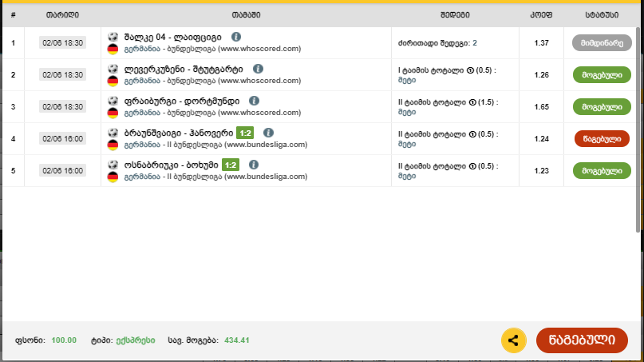
Task: Click football icon in ოსნაბრიუკი row
Action: point(113,165)
